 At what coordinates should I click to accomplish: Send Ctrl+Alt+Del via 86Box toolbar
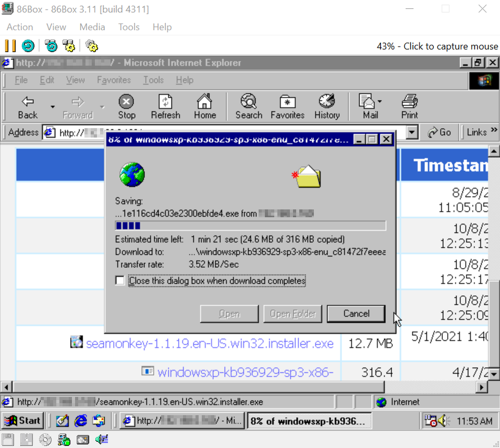51,46
